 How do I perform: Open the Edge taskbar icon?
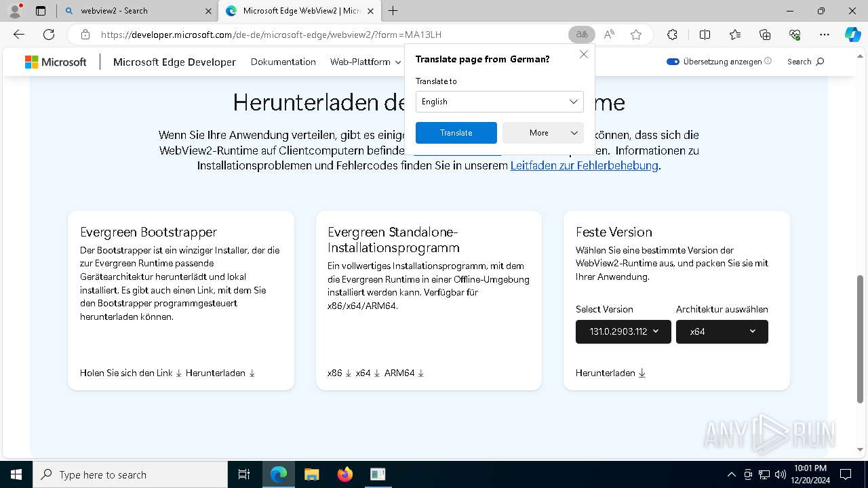pyautogui.click(x=279, y=474)
